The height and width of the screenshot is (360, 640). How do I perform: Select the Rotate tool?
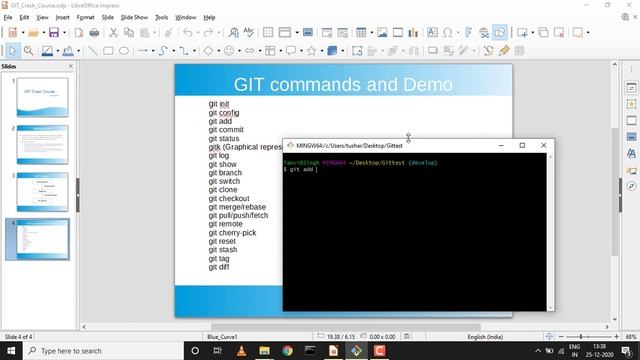point(357,51)
